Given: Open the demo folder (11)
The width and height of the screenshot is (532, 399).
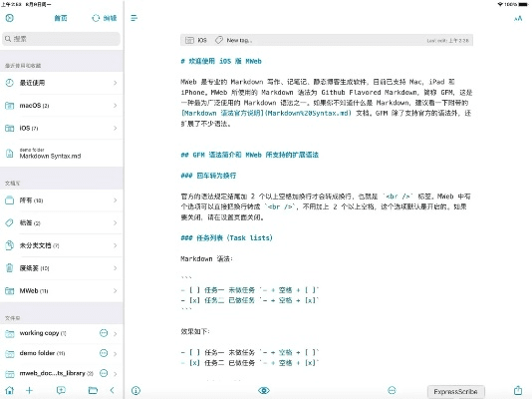Looking at the screenshot, I should tap(62, 353).
